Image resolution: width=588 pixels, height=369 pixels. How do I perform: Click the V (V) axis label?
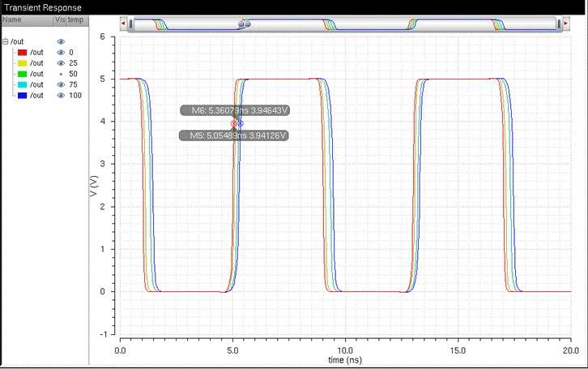pyautogui.click(x=94, y=186)
